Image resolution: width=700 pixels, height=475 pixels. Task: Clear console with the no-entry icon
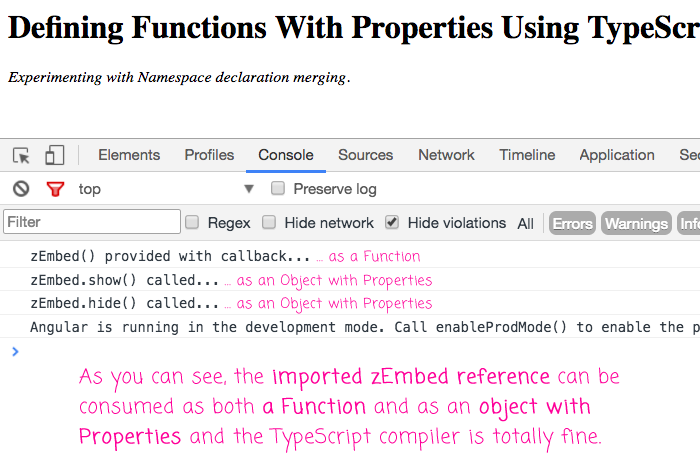pyautogui.click(x=21, y=189)
